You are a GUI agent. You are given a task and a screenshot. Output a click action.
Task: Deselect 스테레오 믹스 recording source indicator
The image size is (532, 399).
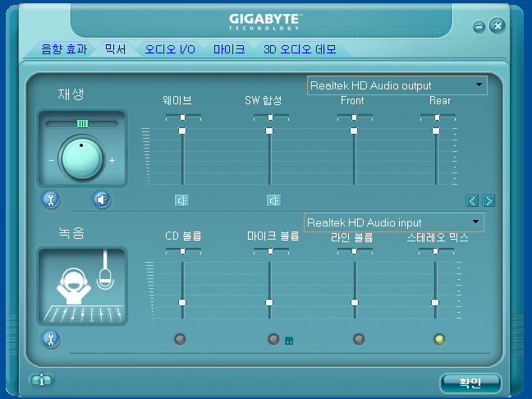(x=439, y=339)
